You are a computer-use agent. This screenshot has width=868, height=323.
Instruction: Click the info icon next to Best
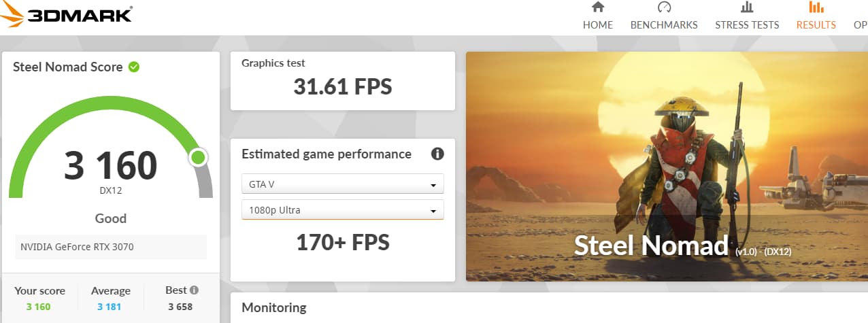[194, 290]
